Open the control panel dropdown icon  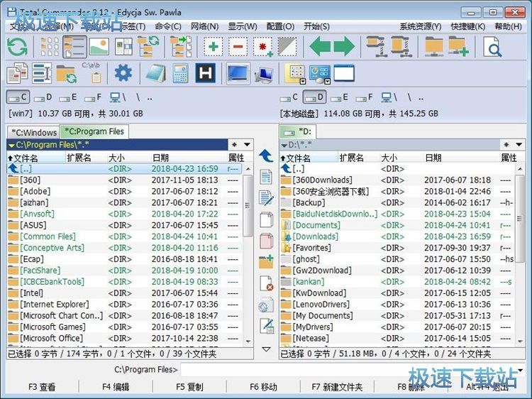click(x=320, y=74)
